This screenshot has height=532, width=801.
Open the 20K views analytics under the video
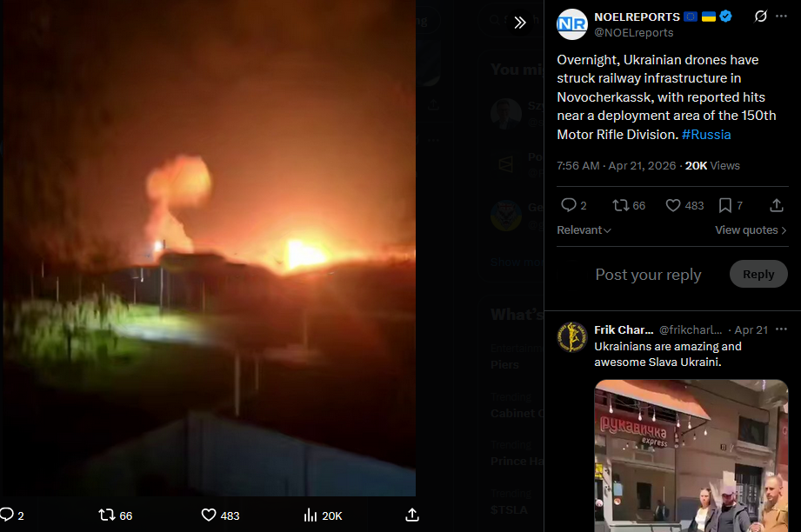tap(323, 515)
